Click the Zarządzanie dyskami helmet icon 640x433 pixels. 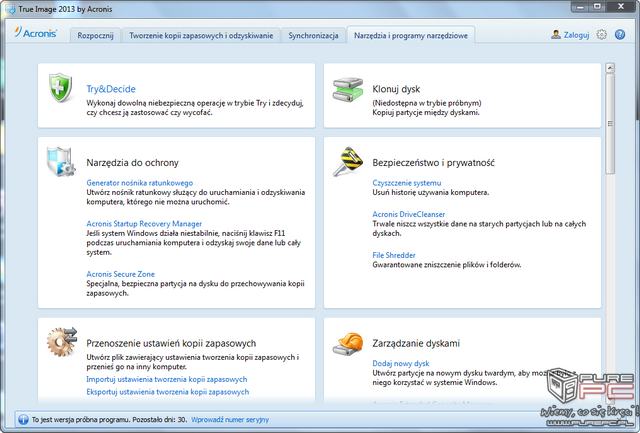click(x=348, y=343)
